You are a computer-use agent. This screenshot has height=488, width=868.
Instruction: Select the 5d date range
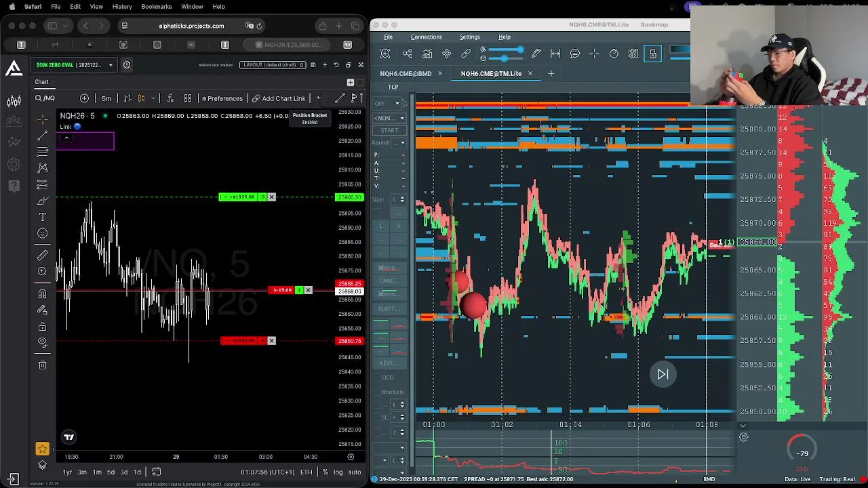[x=111, y=472]
